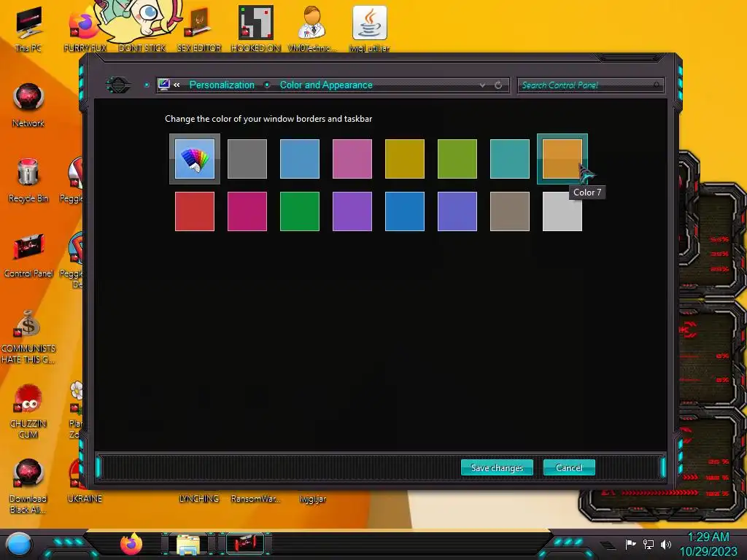747x560 pixels.
Task: Open the VMOTechno desktop shortcut
Action: click(x=312, y=29)
